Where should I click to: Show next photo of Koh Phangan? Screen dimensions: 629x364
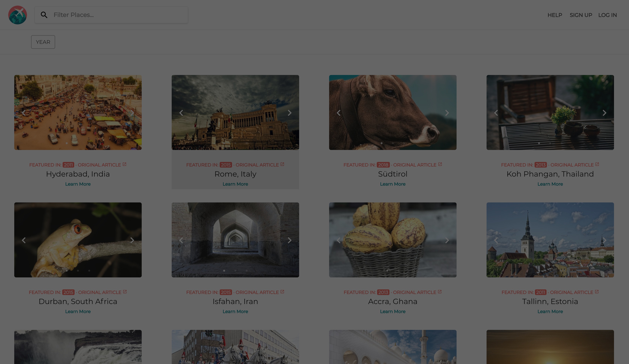(604, 113)
